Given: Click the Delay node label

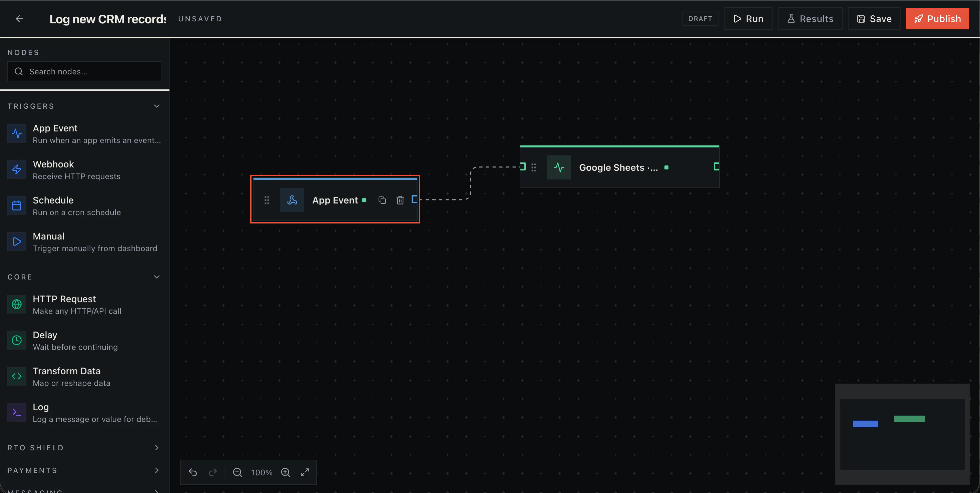Looking at the screenshot, I should coord(45,335).
